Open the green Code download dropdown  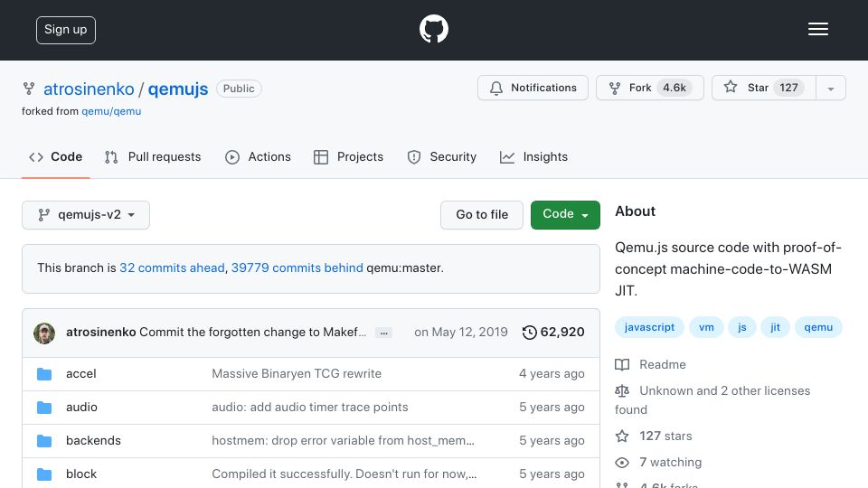[x=565, y=215]
